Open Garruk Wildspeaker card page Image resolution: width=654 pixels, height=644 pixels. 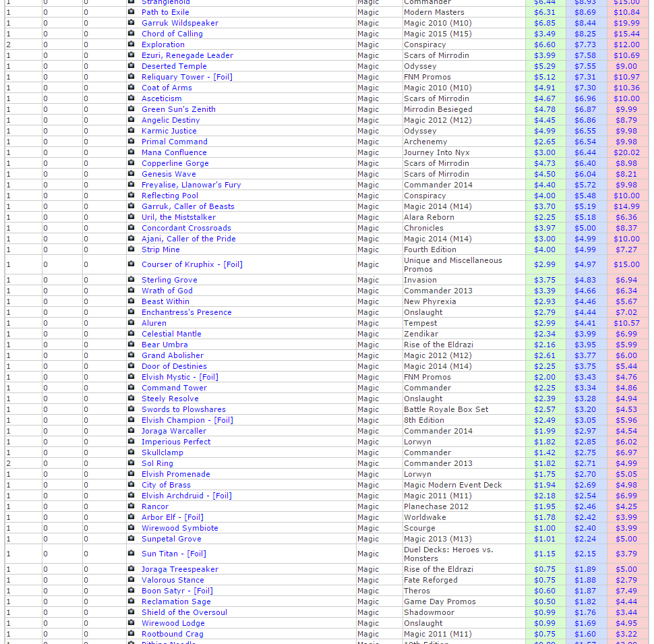point(180,23)
